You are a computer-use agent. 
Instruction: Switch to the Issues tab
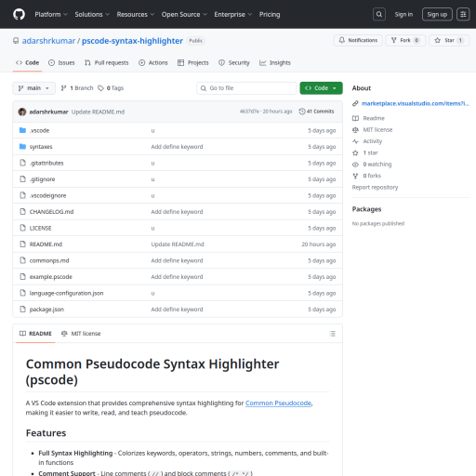tap(61, 62)
